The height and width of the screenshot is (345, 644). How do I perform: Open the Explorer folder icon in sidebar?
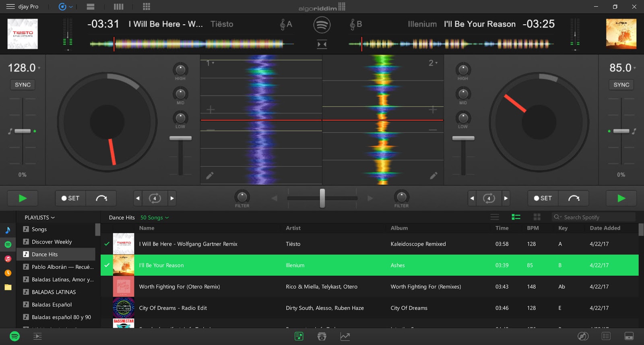pyautogui.click(x=8, y=287)
